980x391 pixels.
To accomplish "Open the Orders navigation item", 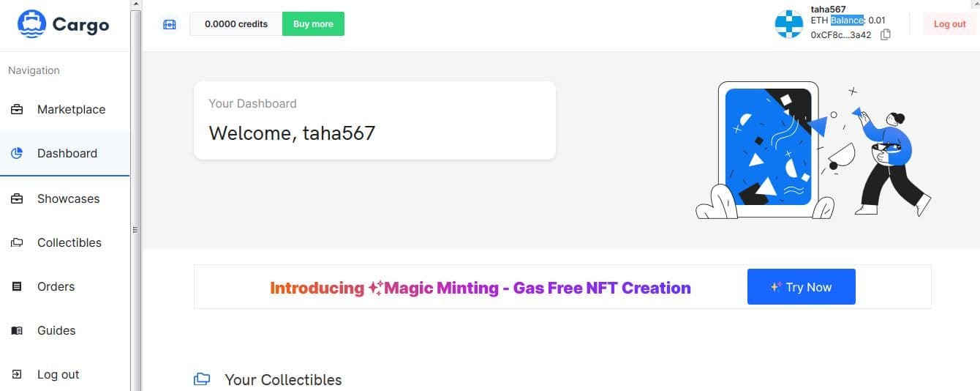I will coord(56,287).
